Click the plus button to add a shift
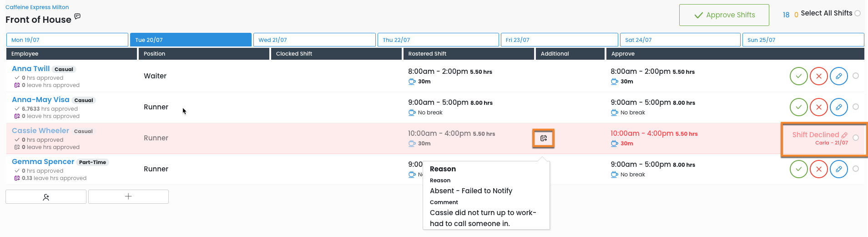Screen dimensions: 868x237 (x=128, y=196)
